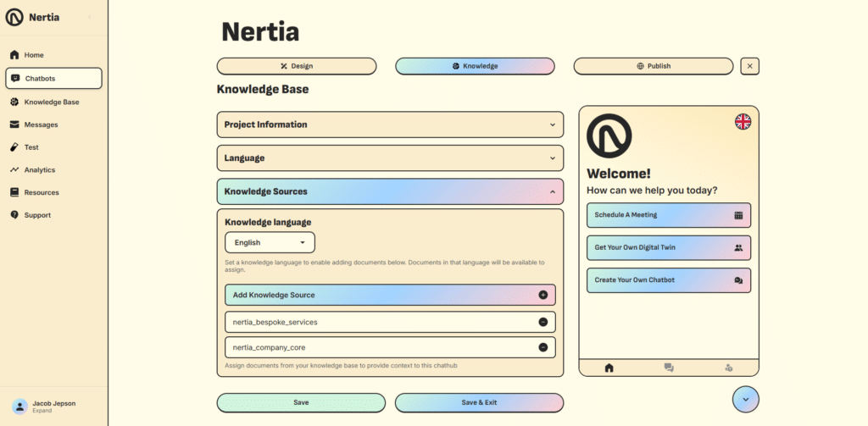Click Jacob Jepson's avatar icon
868x426 pixels.
point(20,407)
